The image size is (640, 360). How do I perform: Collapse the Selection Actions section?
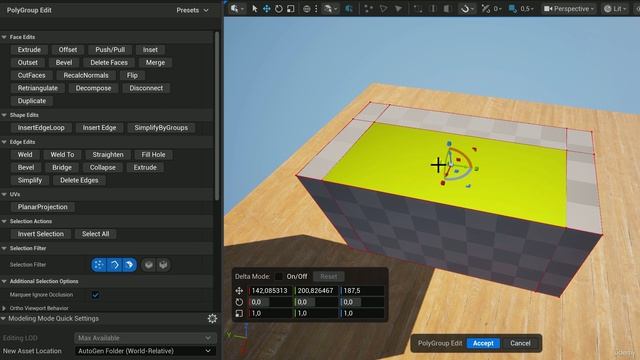click(4, 221)
